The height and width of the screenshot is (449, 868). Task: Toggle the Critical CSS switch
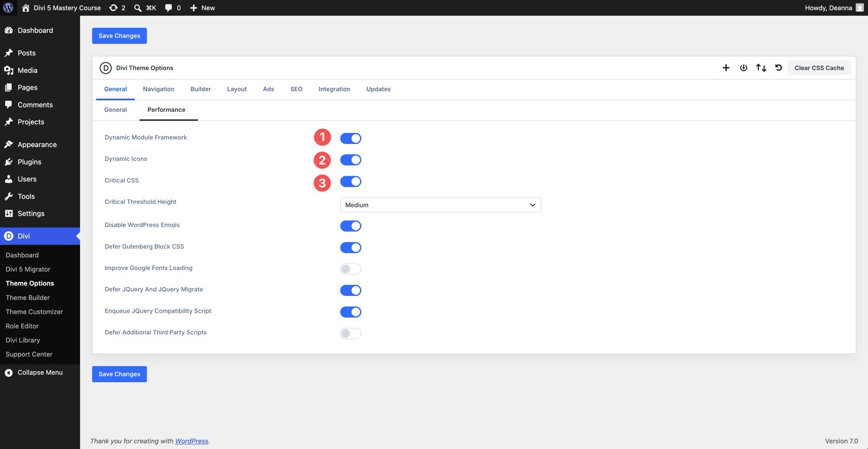351,182
